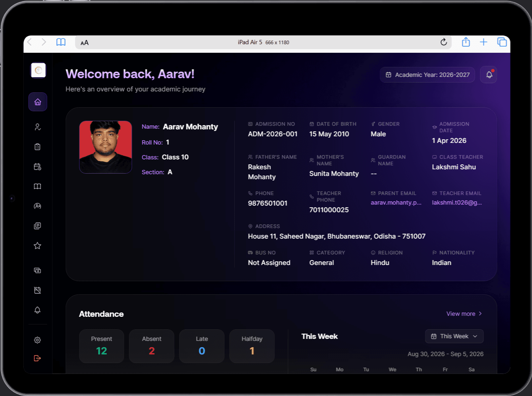
Task: Reload the page in the browser bar
Action: point(444,42)
